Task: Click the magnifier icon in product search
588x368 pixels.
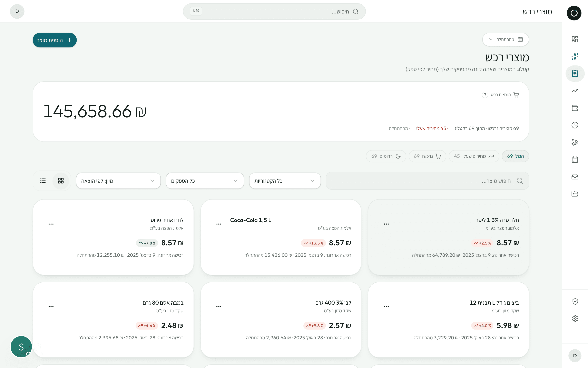Action: point(520,181)
